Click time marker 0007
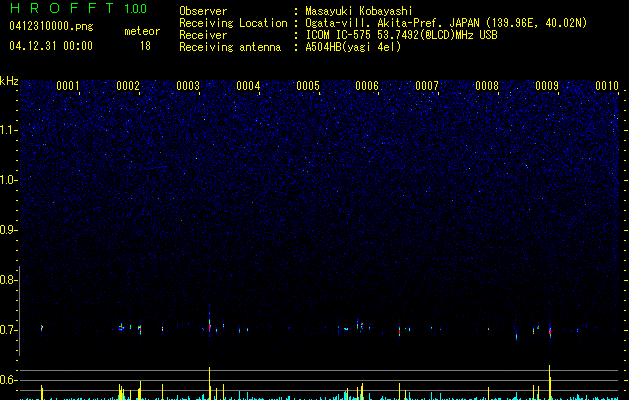The width and height of the screenshot is (629, 400). click(427, 86)
